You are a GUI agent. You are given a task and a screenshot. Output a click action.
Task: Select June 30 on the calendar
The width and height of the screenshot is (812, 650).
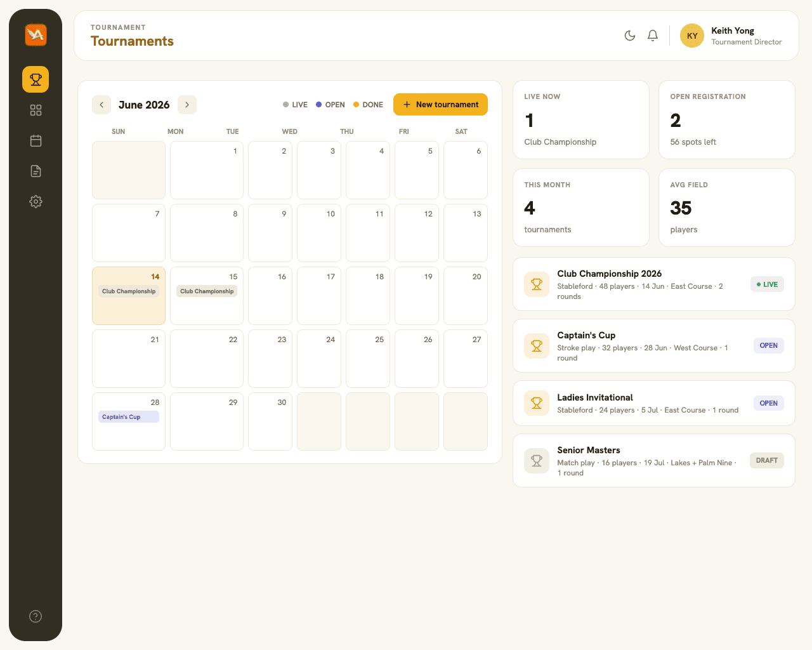coord(270,421)
